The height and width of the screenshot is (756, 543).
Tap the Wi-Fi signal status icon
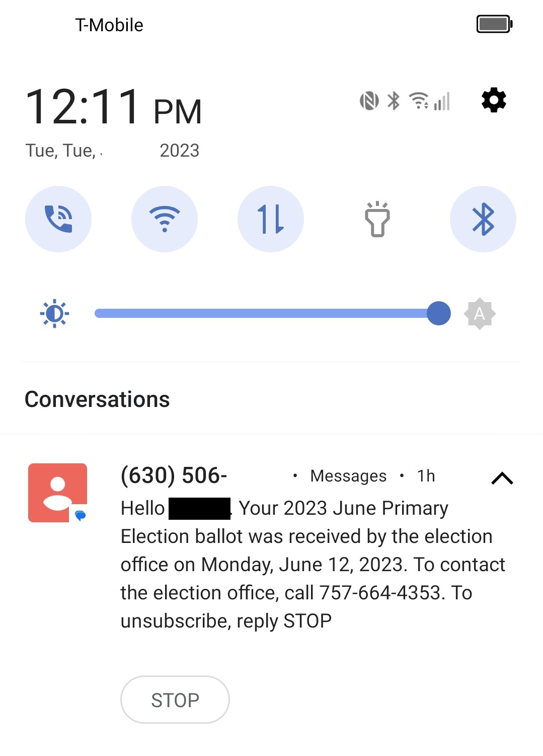[419, 101]
